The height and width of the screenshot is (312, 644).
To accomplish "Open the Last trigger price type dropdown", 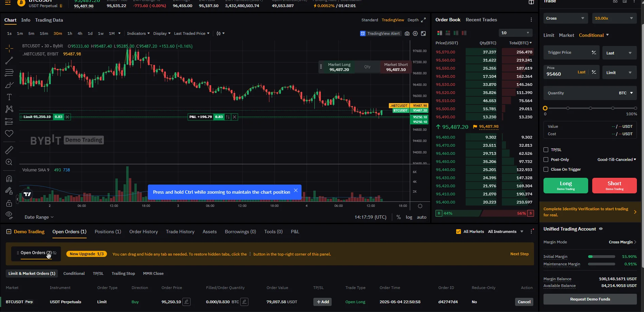I will pyautogui.click(x=619, y=53).
